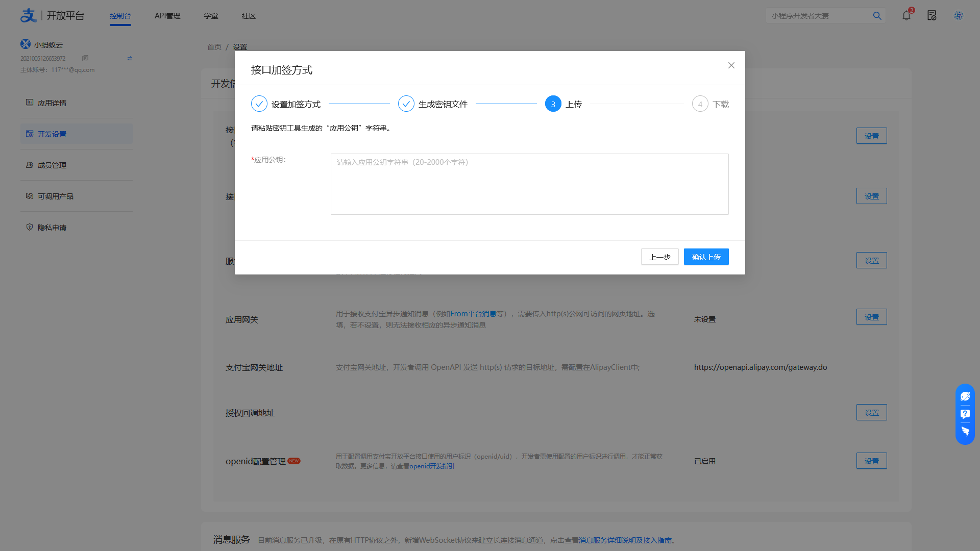Screen dimensions: 980x551
Task: Switch to the 控制台 tab
Action: tap(120, 16)
